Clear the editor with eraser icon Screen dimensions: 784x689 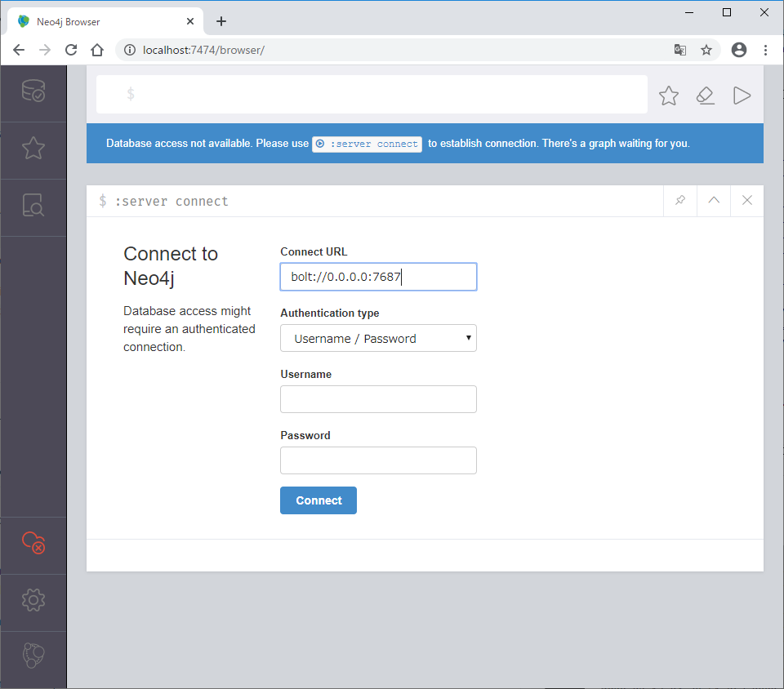pyautogui.click(x=705, y=96)
